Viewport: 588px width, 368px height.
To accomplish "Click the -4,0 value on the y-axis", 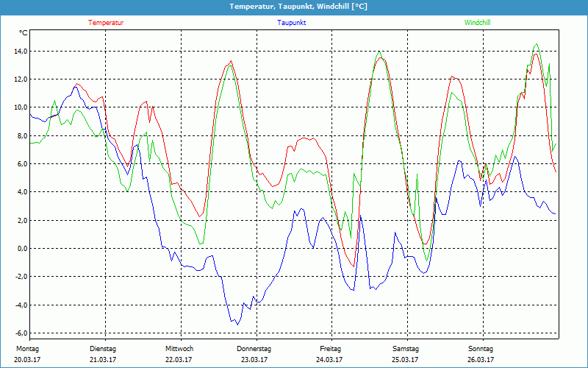I will click(21, 305).
